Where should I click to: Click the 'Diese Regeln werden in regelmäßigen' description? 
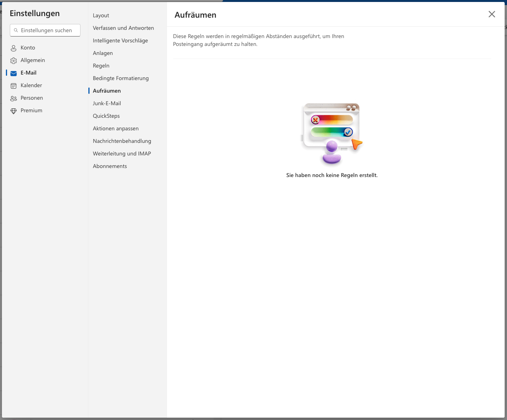click(x=258, y=40)
